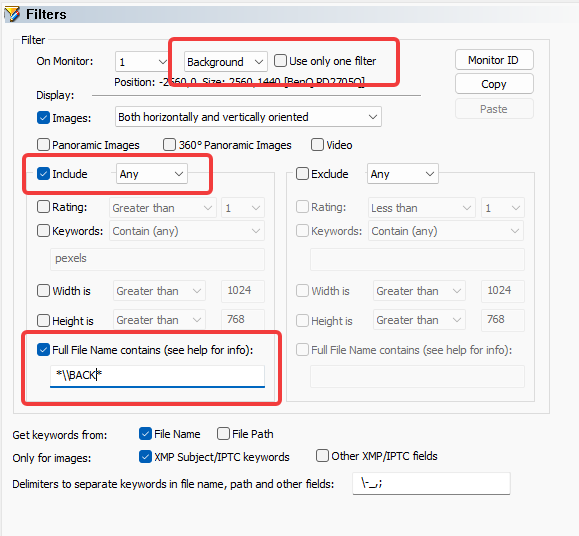Click the Position and Size monitor text

(239, 82)
